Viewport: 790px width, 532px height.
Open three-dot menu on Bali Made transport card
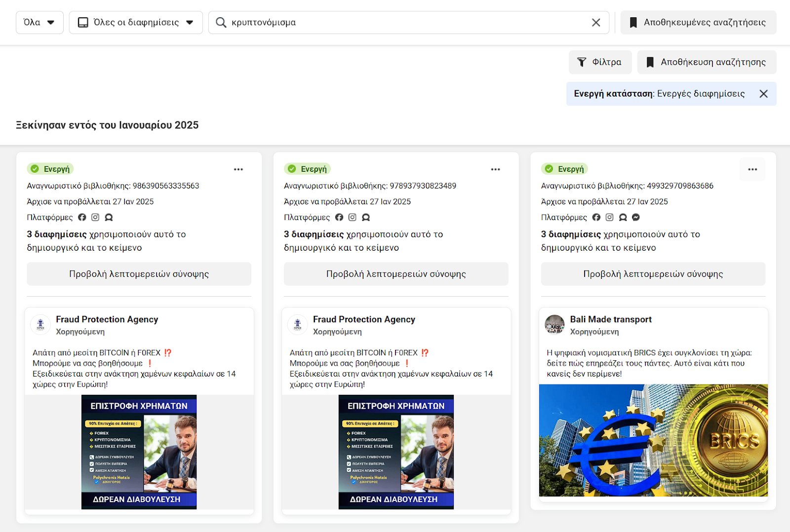[x=752, y=169]
